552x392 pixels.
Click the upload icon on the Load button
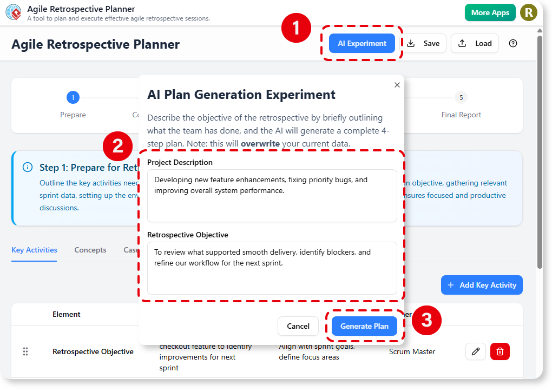tap(462, 43)
